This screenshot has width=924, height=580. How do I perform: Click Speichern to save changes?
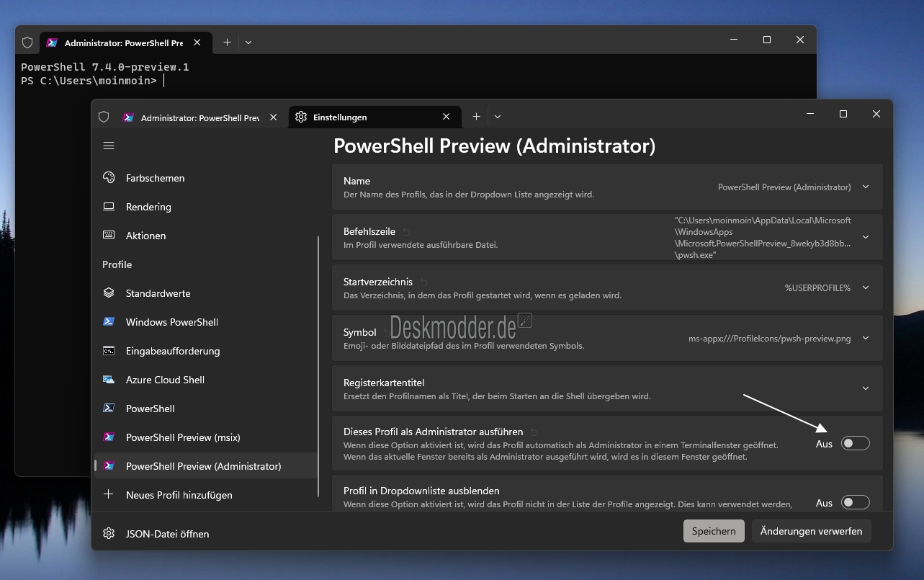click(x=714, y=531)
